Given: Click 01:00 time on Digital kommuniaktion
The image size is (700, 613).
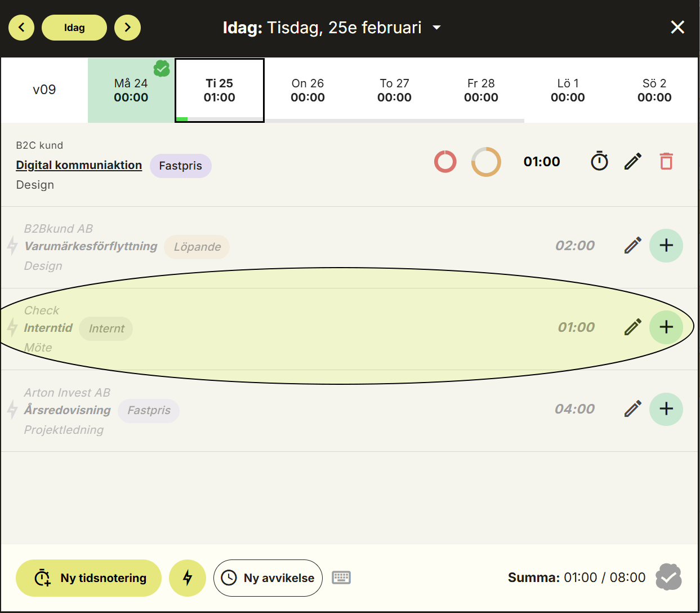Looking at the screenshot, I should [542, 162].
